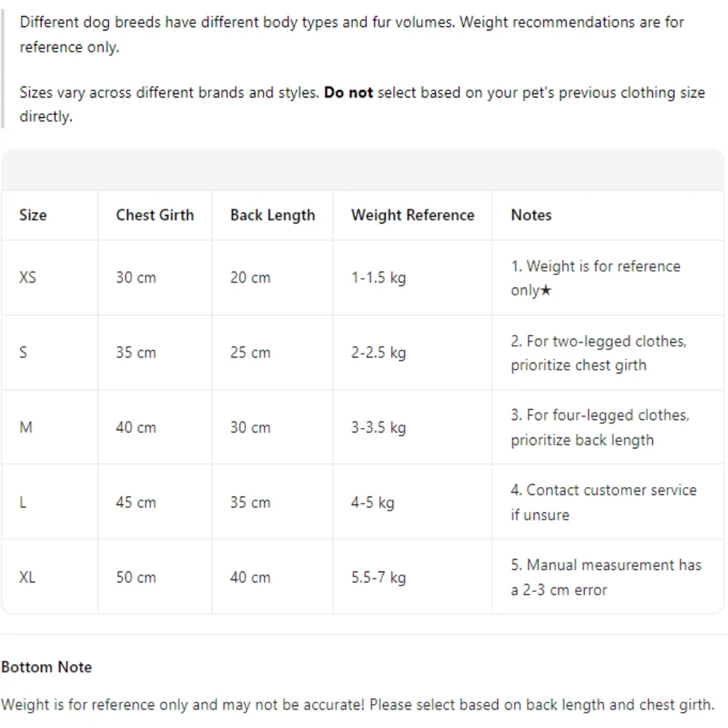The image size is (728, 728).
Task: Select the XS size cell
Action: click(x=28, y=277)
